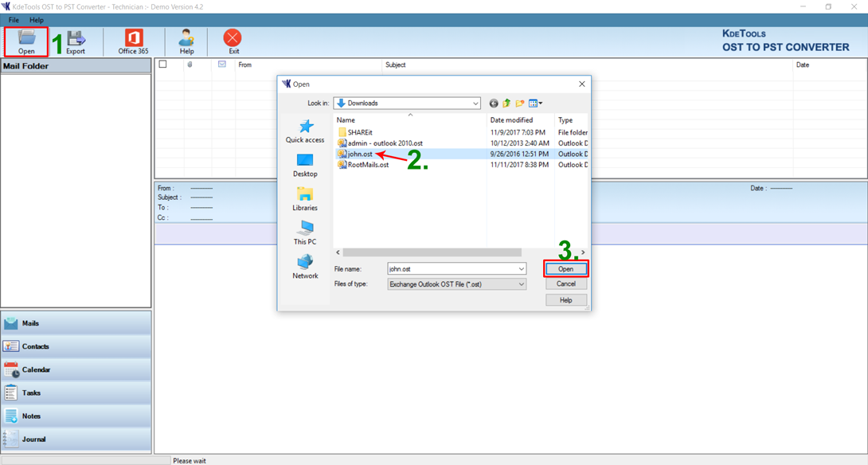The image size is (868, 465).
Task: Open the Help menu in menu bar
Action: [37, 20]
